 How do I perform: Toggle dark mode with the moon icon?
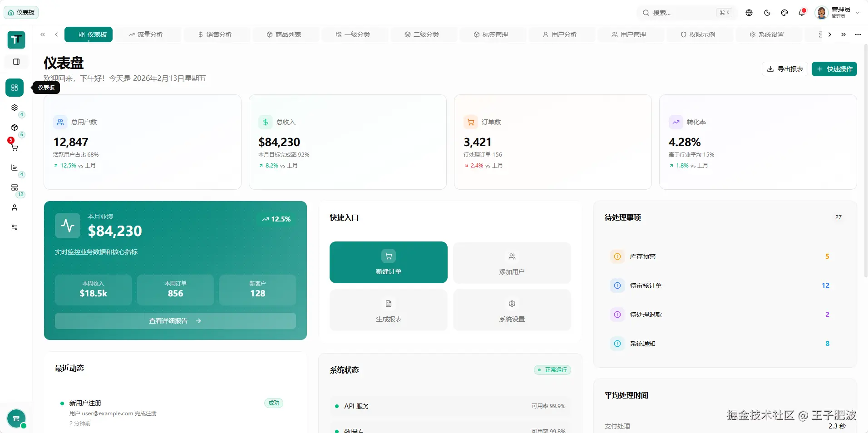click(x=767, y=13)
